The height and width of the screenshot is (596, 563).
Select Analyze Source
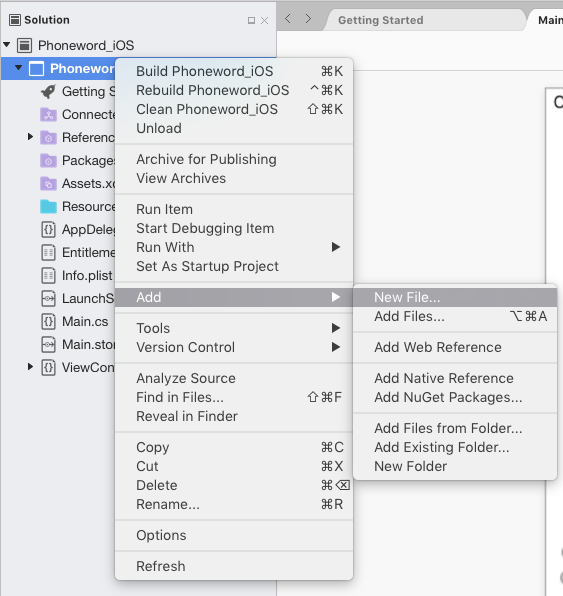(234, 378)
